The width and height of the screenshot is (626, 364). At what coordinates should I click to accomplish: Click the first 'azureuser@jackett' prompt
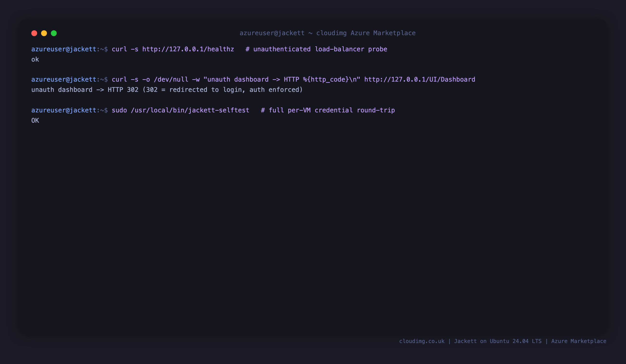tap(64, 49)
